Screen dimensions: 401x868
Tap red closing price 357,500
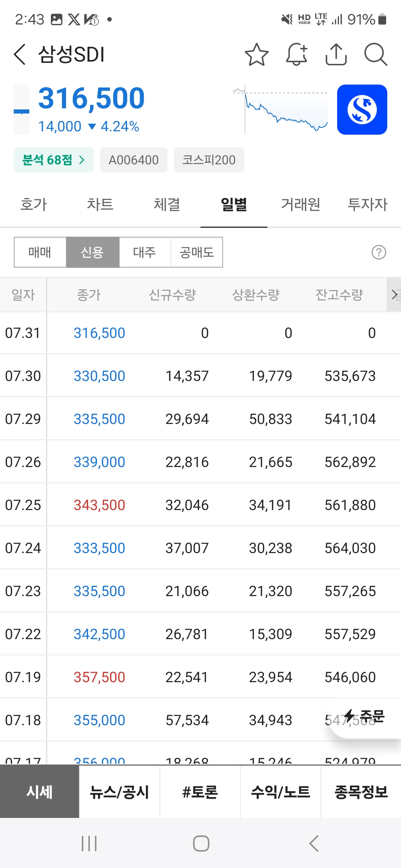(x=100, y=677)
